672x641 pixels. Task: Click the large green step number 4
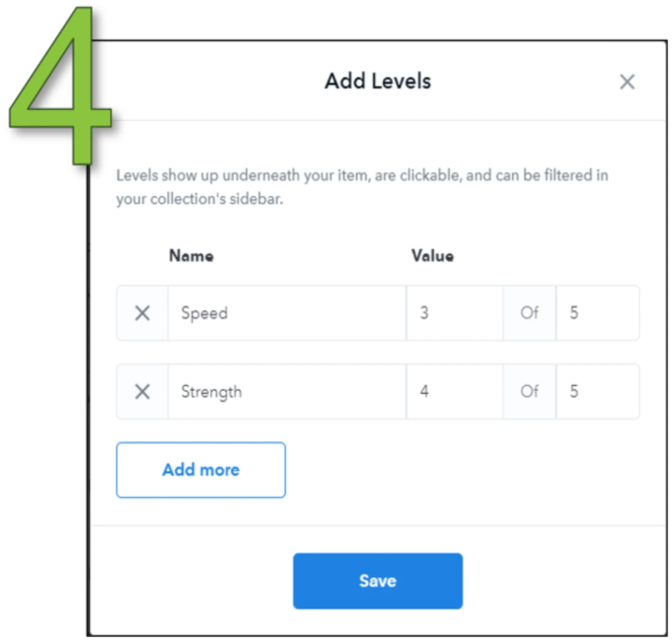pyautogui.click(x=61, y=86)
